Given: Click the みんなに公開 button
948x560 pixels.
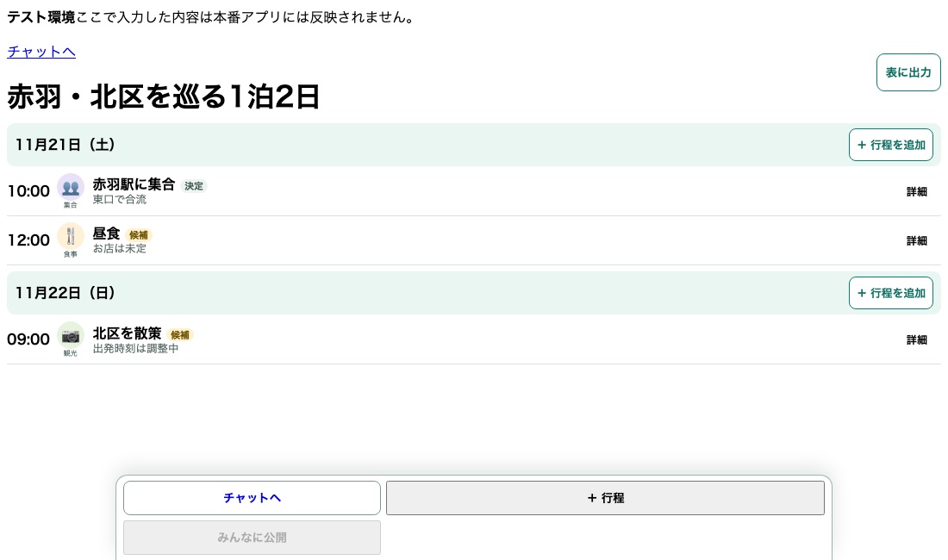Looking at the screenshot, I should [x=252, y=538].
